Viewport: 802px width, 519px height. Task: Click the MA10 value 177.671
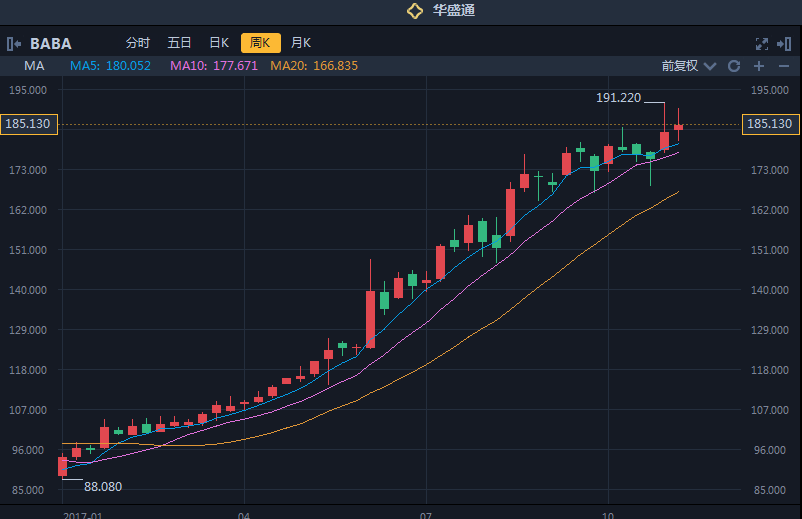click(x=214, y=66)
